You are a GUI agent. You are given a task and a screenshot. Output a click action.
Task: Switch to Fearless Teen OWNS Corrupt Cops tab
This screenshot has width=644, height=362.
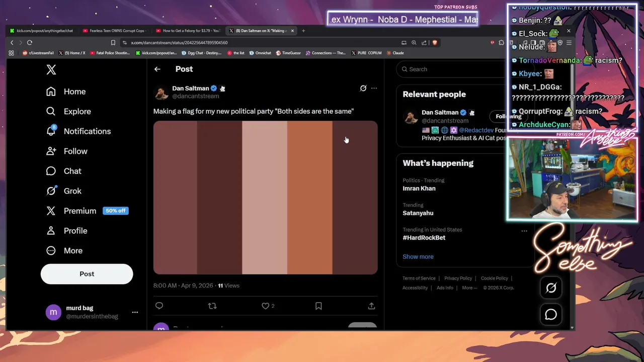click(x=116, y=31)
